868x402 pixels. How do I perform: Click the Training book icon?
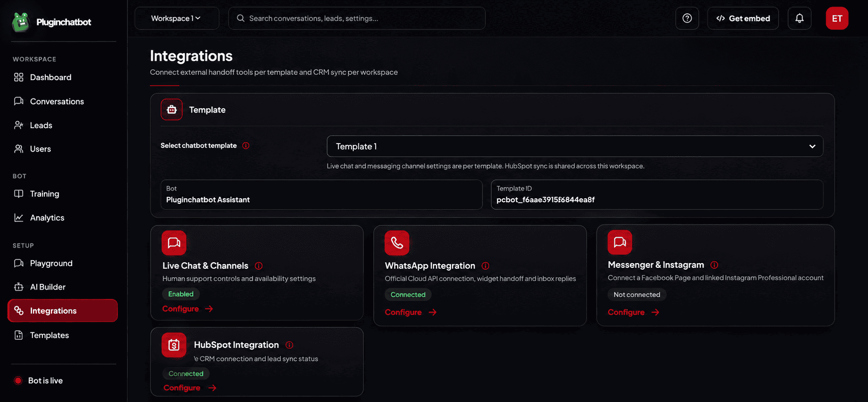click(19, 193)
